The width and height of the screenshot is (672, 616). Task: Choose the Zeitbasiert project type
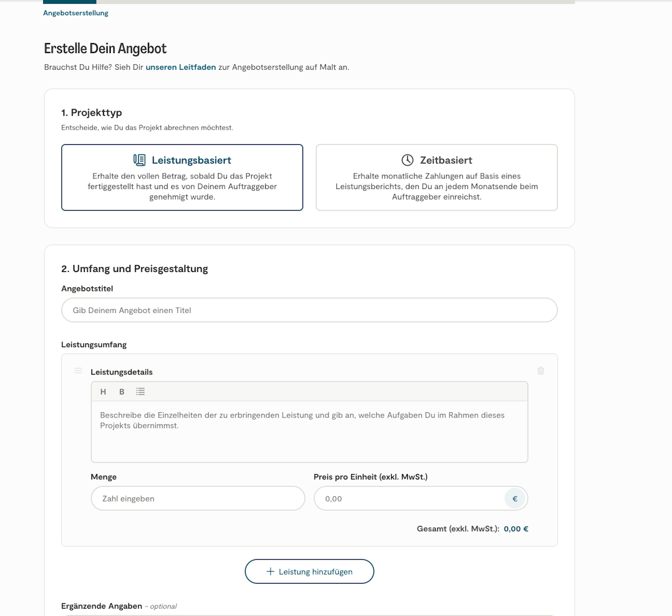point(436,178)
